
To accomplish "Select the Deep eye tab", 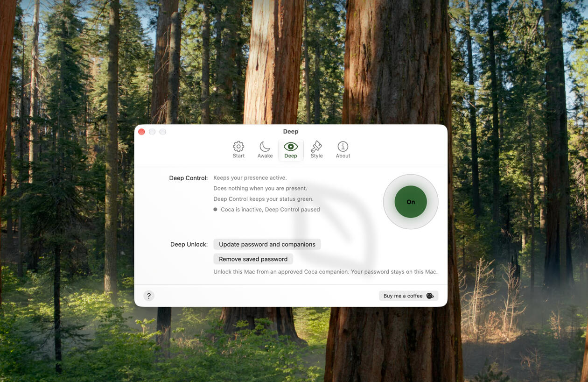I will point(291,150).
